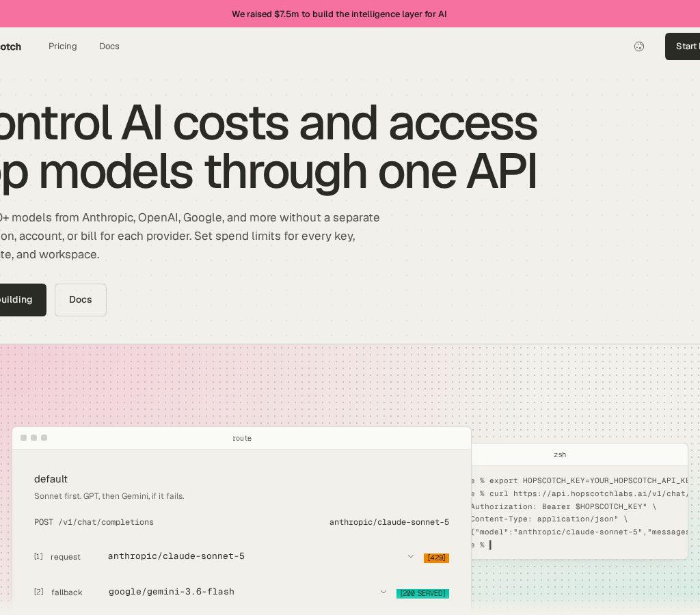Click the Start building hero button

coord(23,300)
